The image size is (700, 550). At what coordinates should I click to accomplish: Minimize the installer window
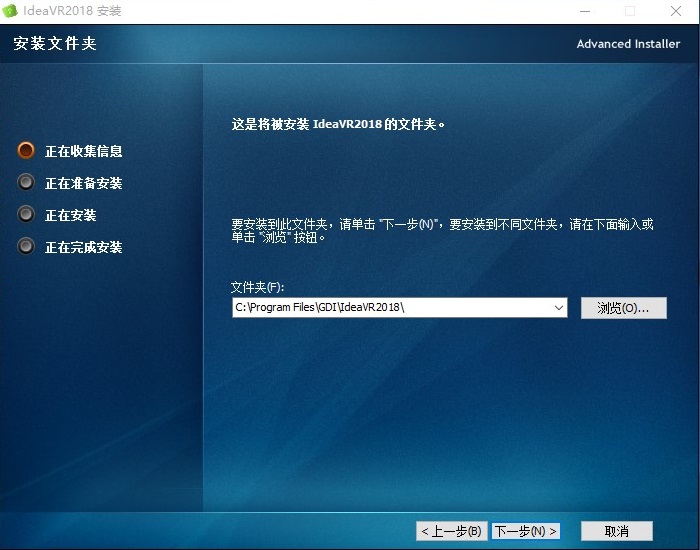pyautogui.click(x=585, y=11)
